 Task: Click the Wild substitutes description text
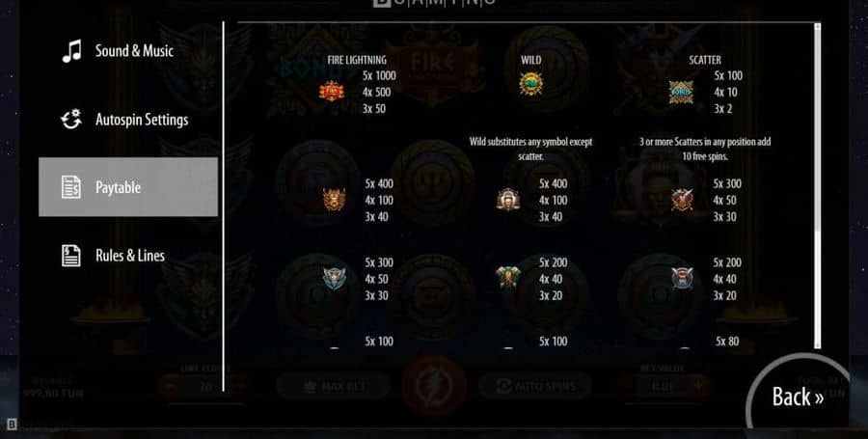530,149
